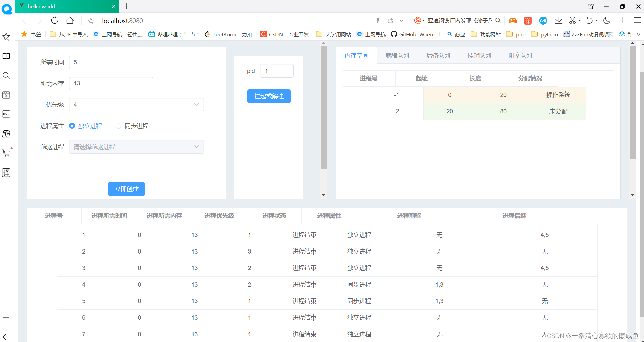Open the game center icon in toolbar
This screenshot has height=342, width=644.
pyautogui.click(x=513, y=20)
